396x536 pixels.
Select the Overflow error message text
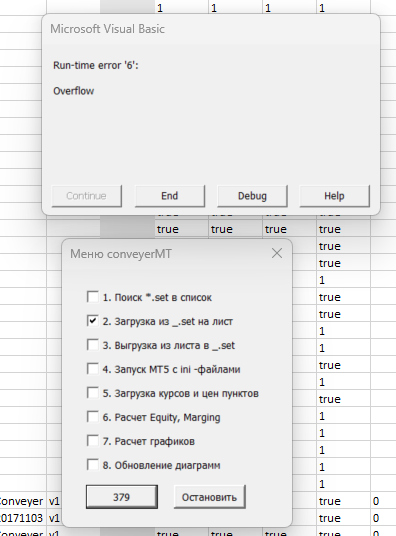click(74, 91)
